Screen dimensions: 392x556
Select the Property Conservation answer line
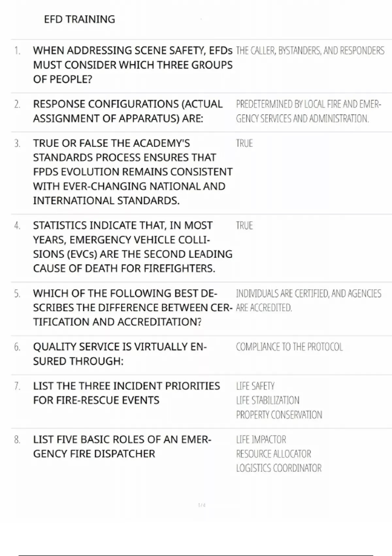pyautogui.click(x=279, y=415)
